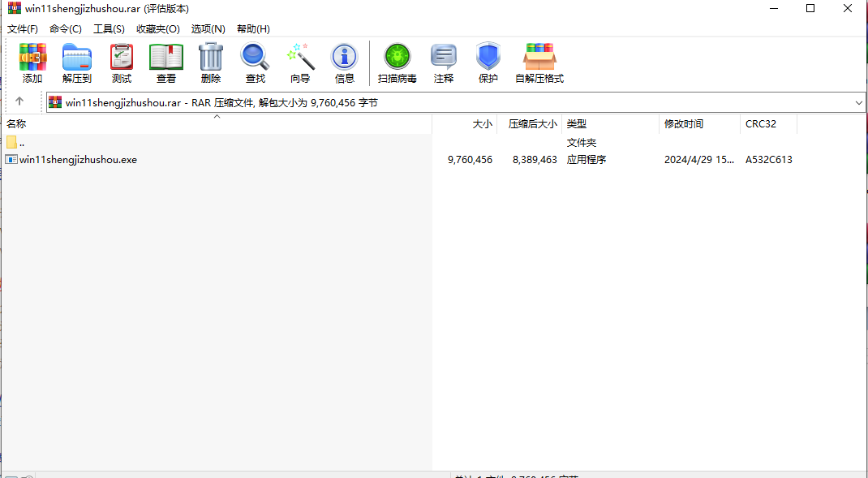Screen dimensions: 868x478
Task: Open the 收藏夹(O) menu
Action: pyautogui.click(x=157, y=28)
